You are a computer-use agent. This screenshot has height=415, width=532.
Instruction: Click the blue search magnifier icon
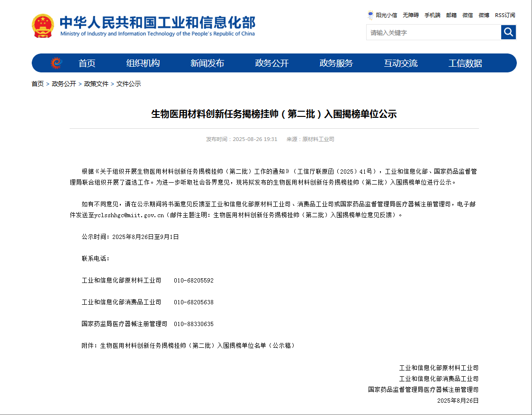[x=508, y=32]
